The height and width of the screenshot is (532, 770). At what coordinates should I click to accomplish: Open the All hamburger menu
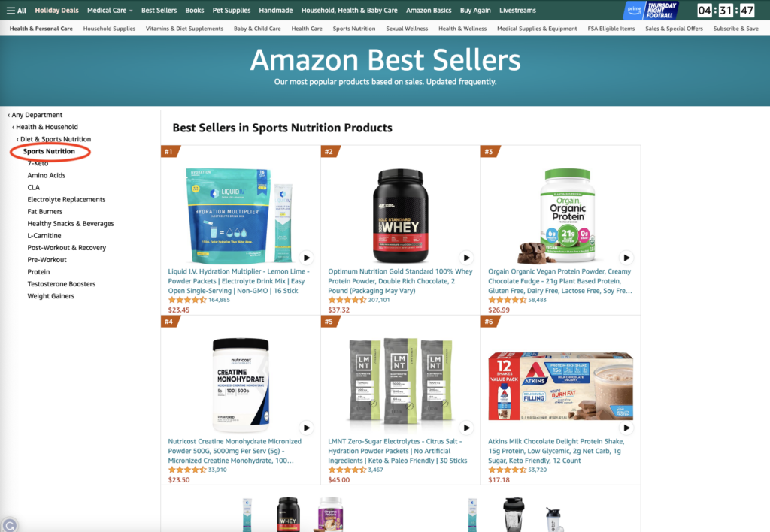click(17, 11)
